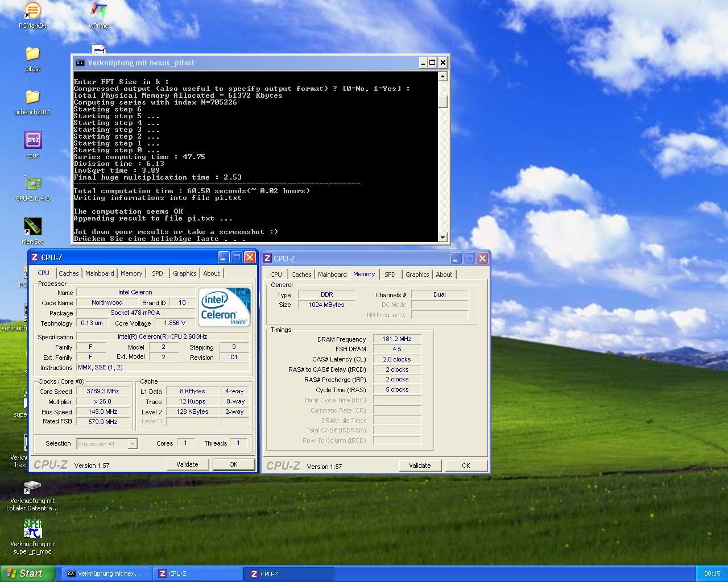Image resolution: width=728 pixels, height=582 pixels.
Task: Open SPD tab in left CPU-Z window
Action: coord(158,273)
